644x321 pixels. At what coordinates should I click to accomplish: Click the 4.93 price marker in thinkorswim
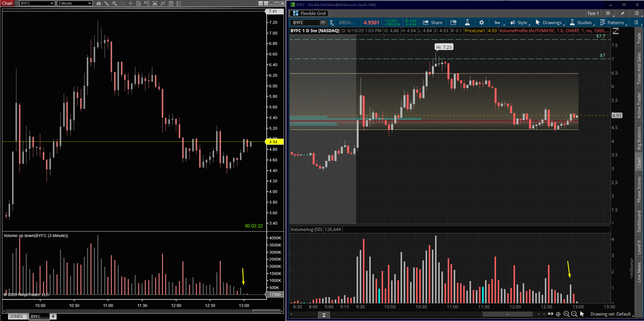(x=616, y=115)
